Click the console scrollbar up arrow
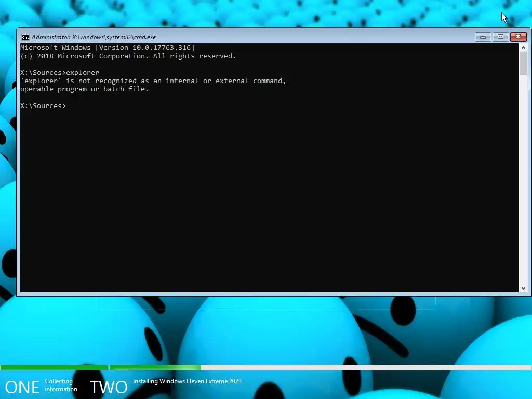 (x=523, y=48)
